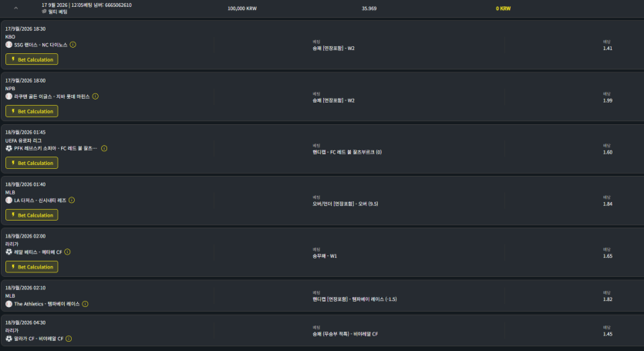Viewport: 644px width, 351px height.
Task: Open info icon for The Athletics match
Action: click(85, 304)
